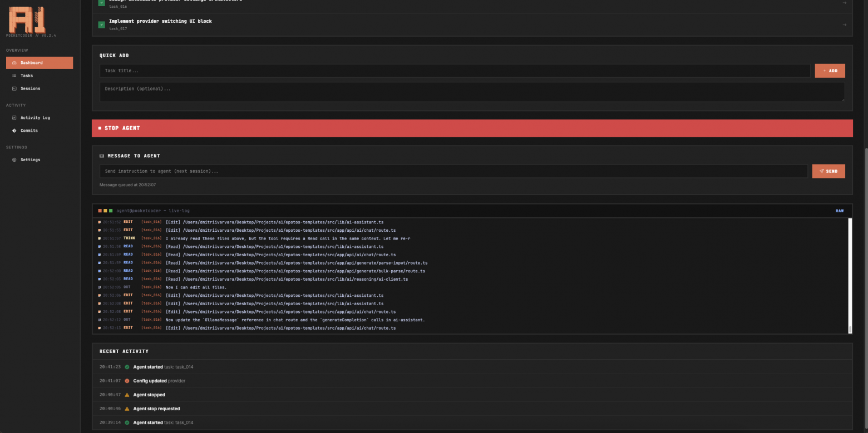The image size is (868, 433).
Task: Show the Activity Log page
Action: 40,118
